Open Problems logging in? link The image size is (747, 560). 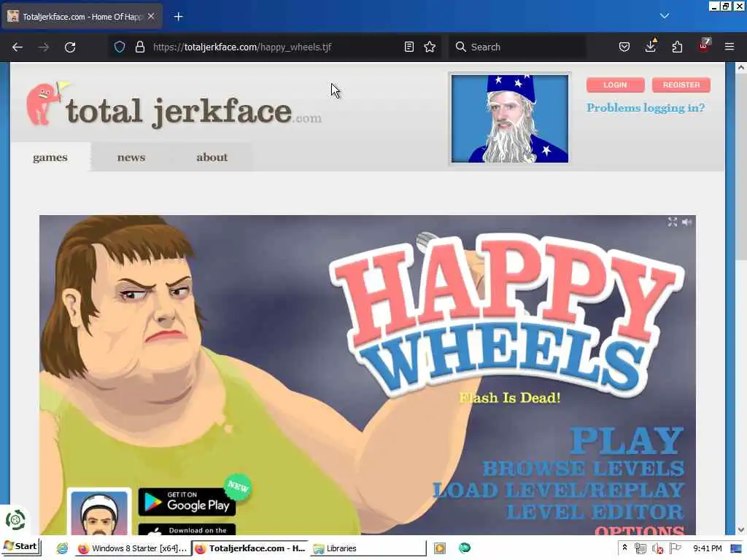point(646,108)
